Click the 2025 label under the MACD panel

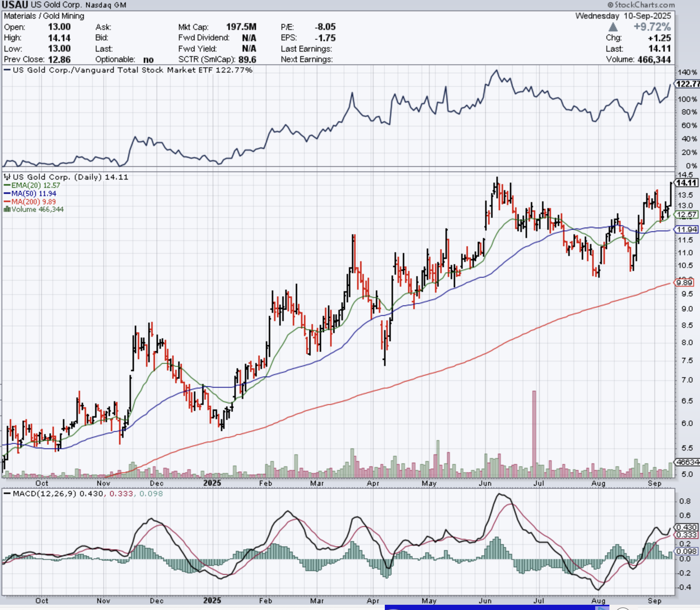[x=212, y=600]
